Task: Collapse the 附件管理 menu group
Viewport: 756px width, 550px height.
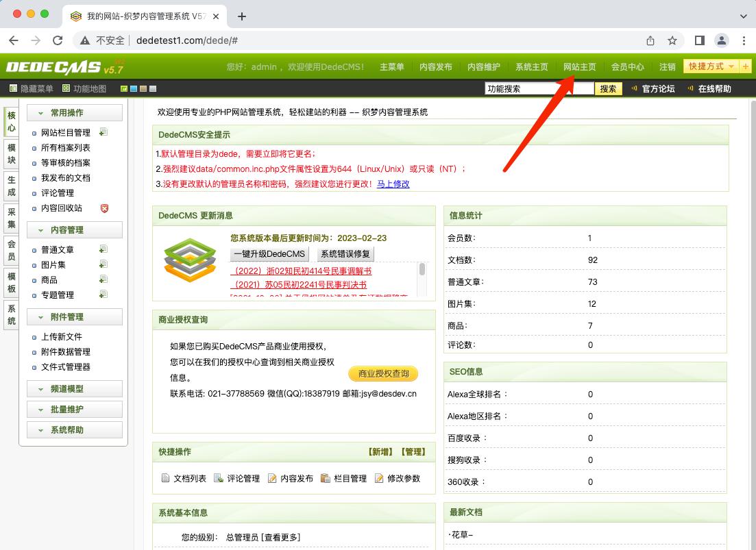Action: tap(75, 317)
